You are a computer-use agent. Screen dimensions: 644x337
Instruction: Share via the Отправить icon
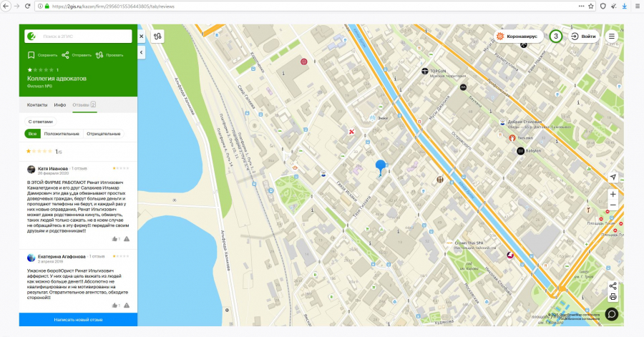pos(65,55)
